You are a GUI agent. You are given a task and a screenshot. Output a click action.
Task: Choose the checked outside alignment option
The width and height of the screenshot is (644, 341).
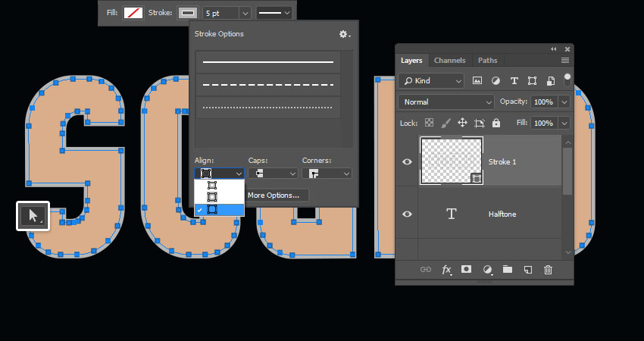click(219, 210)
